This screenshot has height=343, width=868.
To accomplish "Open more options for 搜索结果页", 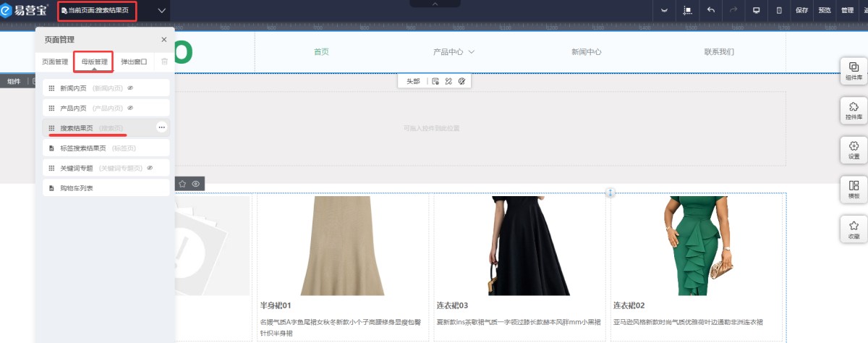I will tap(161, 127).
